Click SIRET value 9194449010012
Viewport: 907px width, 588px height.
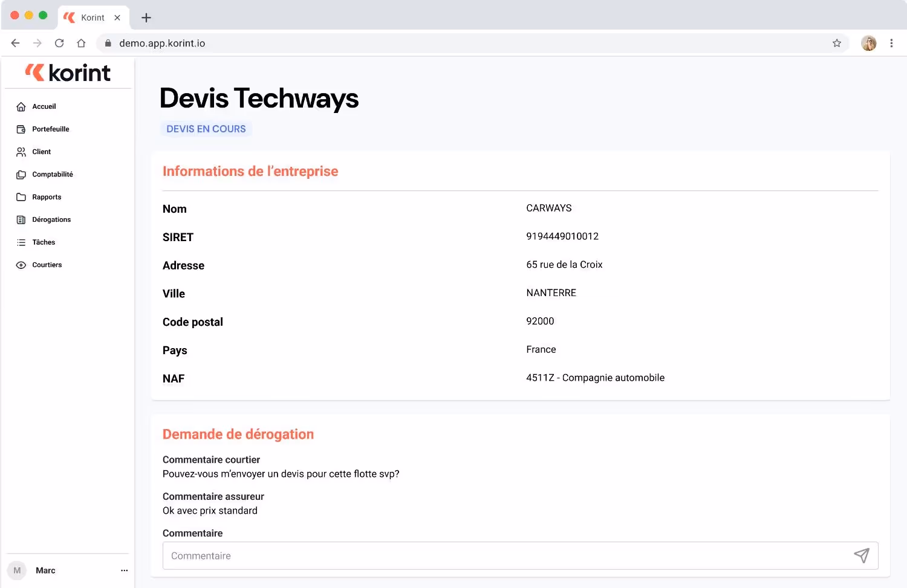pyautogui.click(x=562, y=236)
